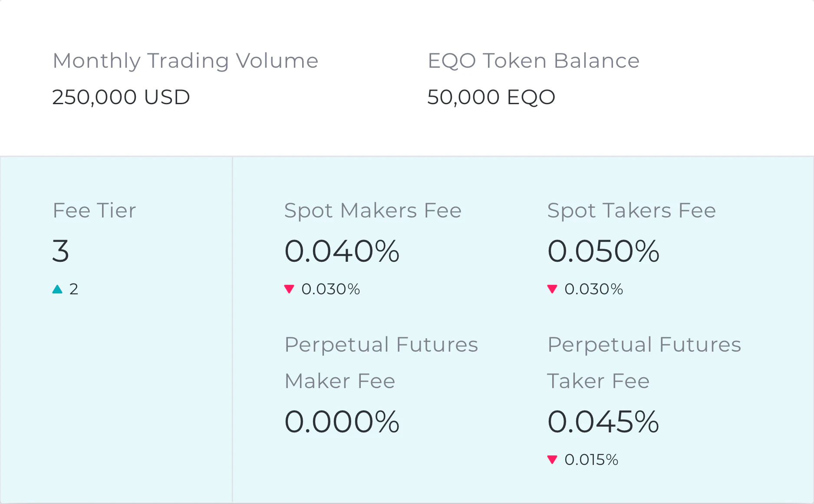The height and width of the screenshot is (504, 814).
Task: Click the 0.030% reduction under Spot Makers Fee
Action: pos(330,289)
